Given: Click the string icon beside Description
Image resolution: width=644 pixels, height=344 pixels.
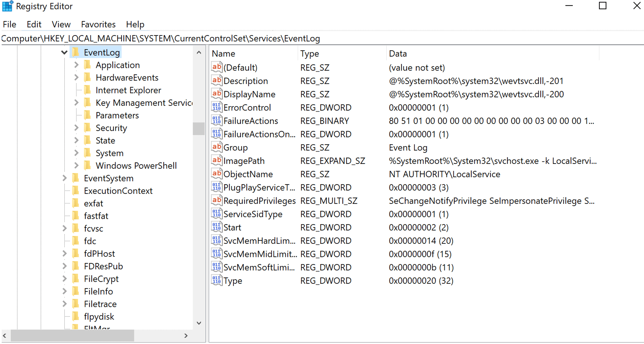Looking at the screenshot, I should tap(217, 80).
